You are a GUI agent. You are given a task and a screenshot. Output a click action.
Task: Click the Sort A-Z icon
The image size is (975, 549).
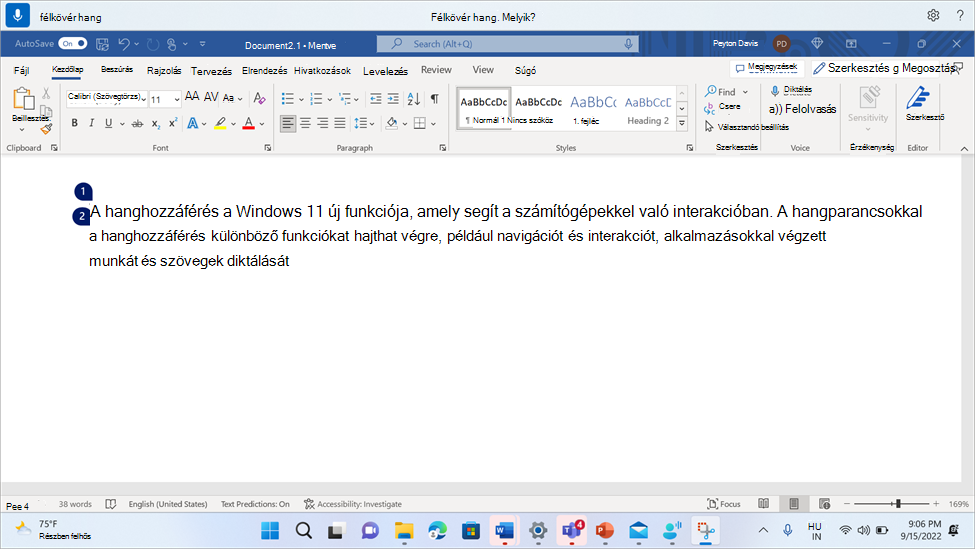point(414,98)
